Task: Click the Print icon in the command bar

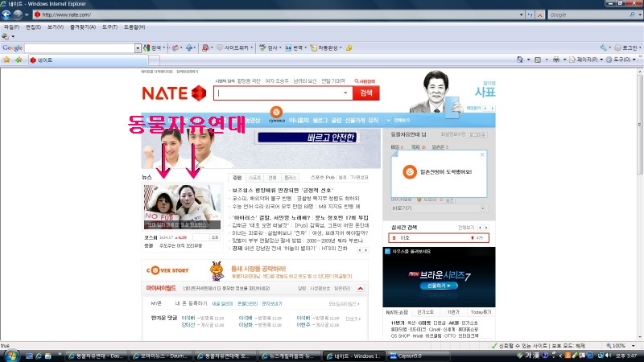Action: coord(556,60)
